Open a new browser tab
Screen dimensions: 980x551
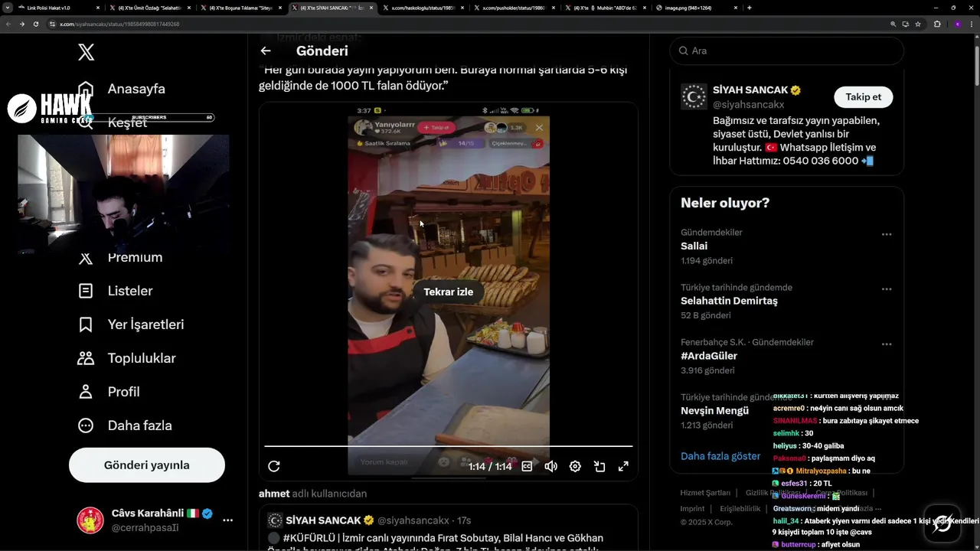(750, 8)
